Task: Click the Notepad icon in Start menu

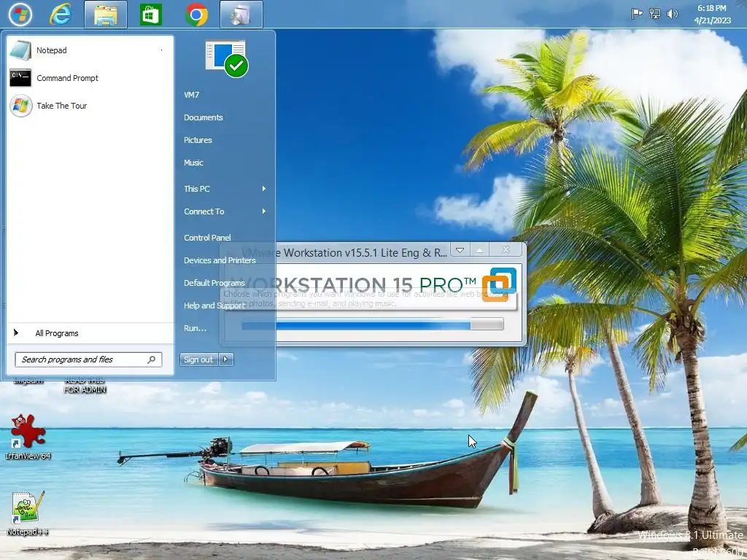Action: pyautogui.click(x=20, y=50)
